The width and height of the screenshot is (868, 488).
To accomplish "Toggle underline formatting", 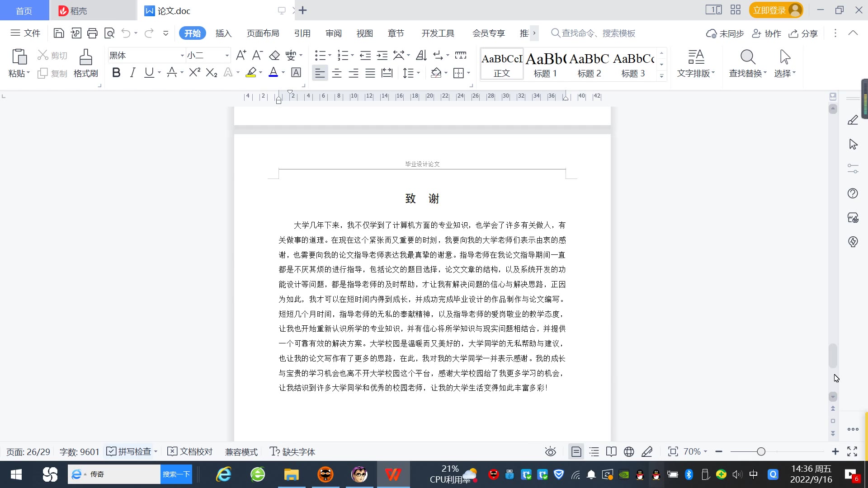I will click(149, 72).
